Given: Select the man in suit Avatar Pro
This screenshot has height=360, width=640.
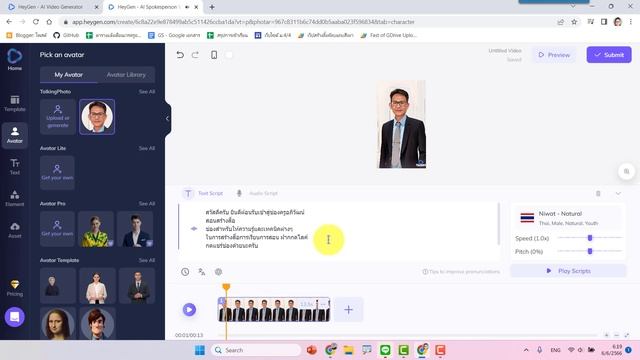Looking at the screenshot, I should [135, 229].
